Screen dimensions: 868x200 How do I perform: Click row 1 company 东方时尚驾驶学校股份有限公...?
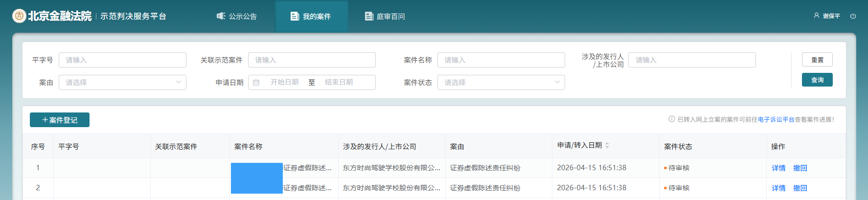[391, 168]
